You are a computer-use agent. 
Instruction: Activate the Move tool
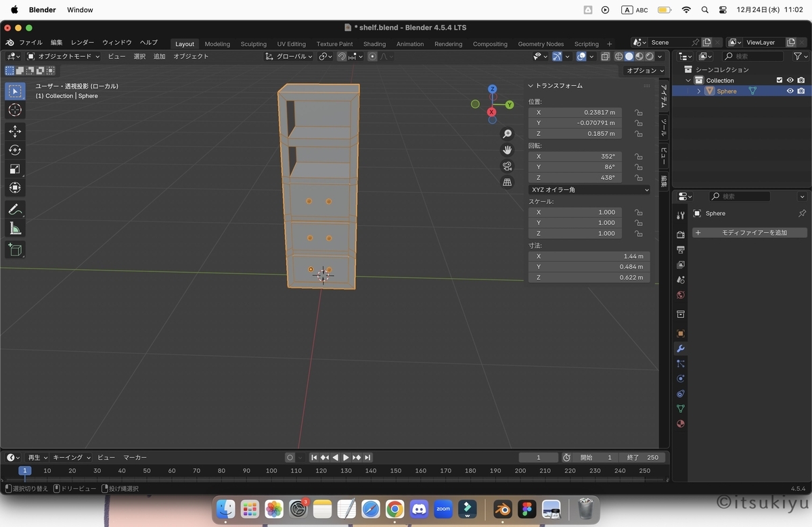click(15, 131)
